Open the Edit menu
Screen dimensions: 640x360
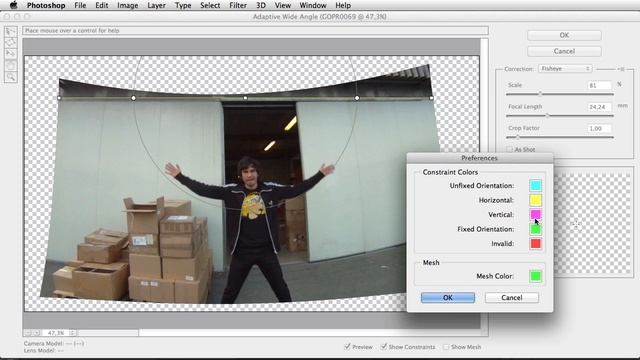pos(102,5)
